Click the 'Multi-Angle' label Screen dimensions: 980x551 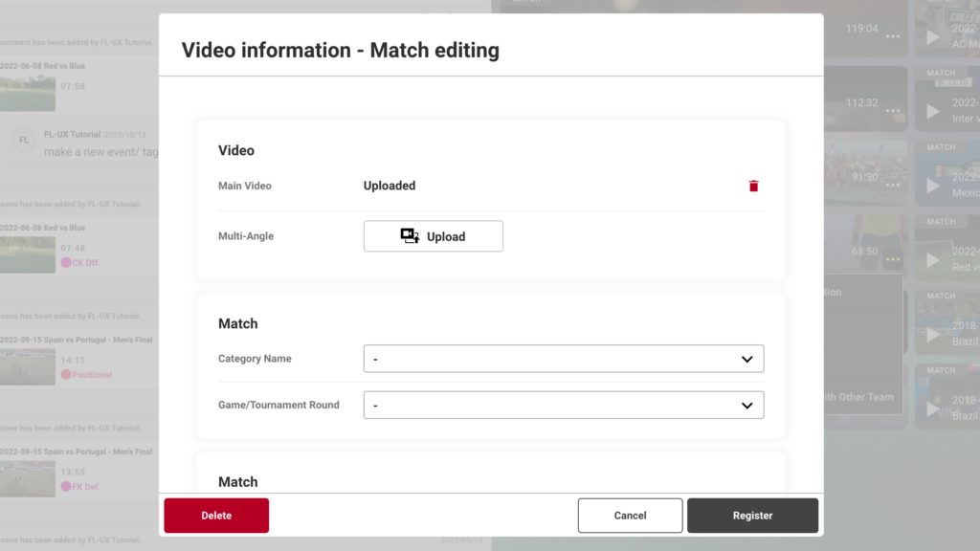click(246, 236)
